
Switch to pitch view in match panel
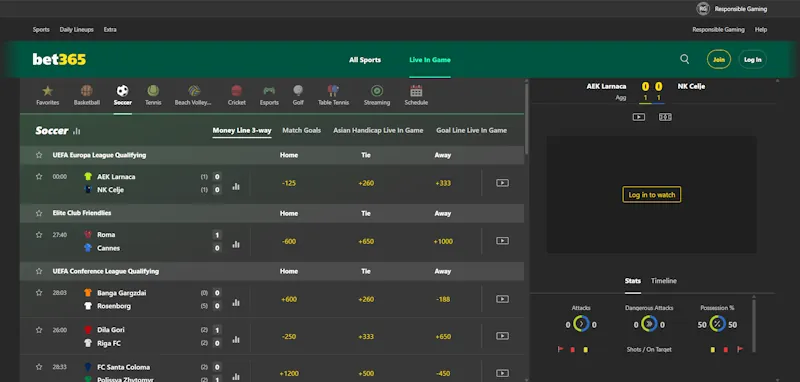[x=665, y=117]
